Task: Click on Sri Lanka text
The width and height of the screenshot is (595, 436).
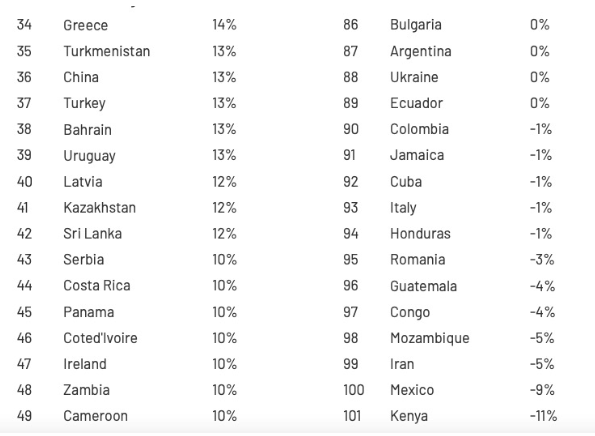Action: pyautogui.click(x=93, y=233)
